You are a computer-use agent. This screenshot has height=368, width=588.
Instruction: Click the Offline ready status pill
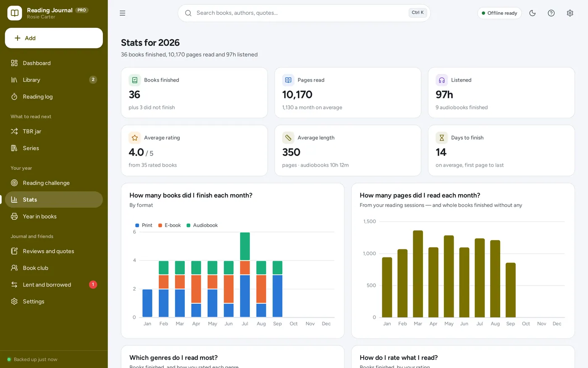499,13
